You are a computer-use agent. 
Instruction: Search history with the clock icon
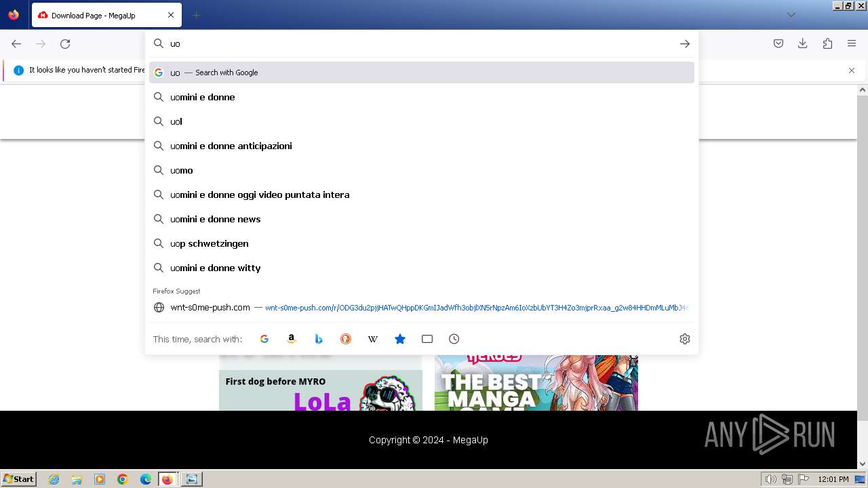coord(454,339)
